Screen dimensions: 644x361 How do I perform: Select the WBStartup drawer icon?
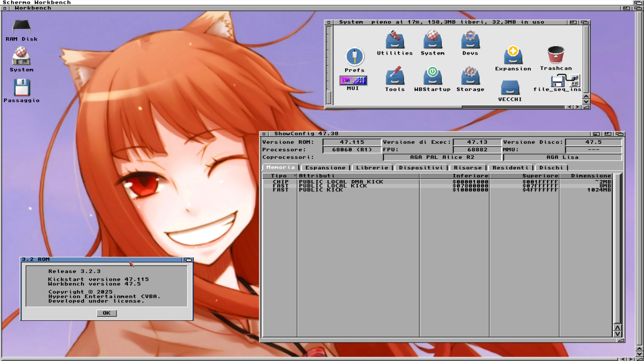[432, 79]
